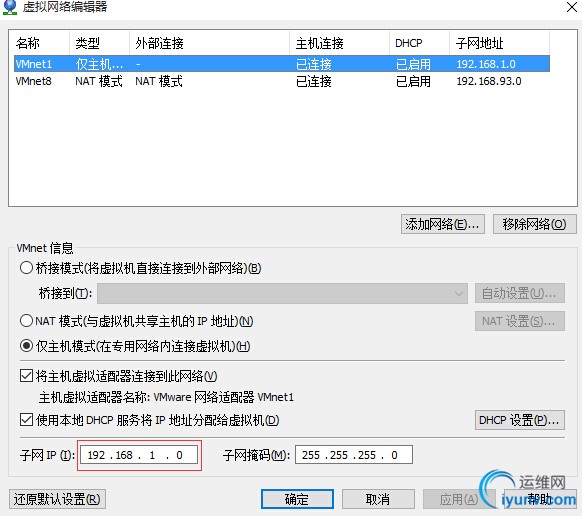Screen dimensions: 582x516
Task: Click 还原默认设置 button
Action: 57,499
